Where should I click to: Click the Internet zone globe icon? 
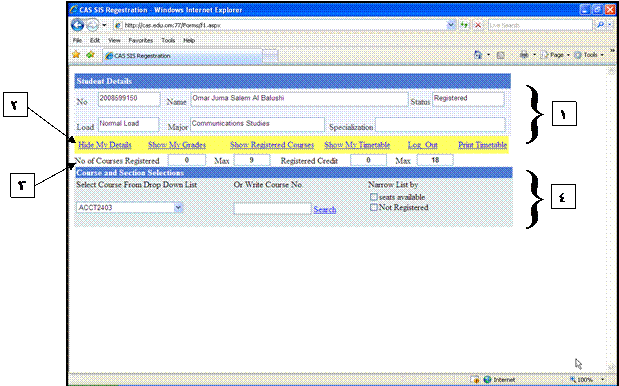pyautogui.click(x=487, y=379)
